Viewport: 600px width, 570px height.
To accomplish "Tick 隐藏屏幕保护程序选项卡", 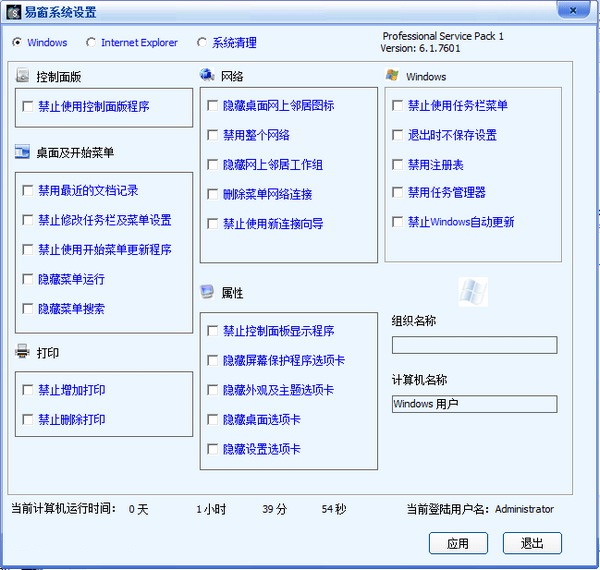I will tap(212, 360).
